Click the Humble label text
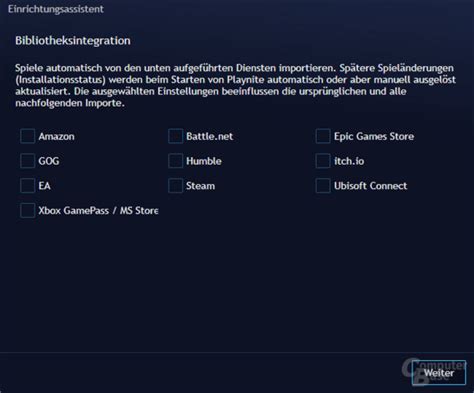This screenshot has width=474, height=393. tap(204, 161)
